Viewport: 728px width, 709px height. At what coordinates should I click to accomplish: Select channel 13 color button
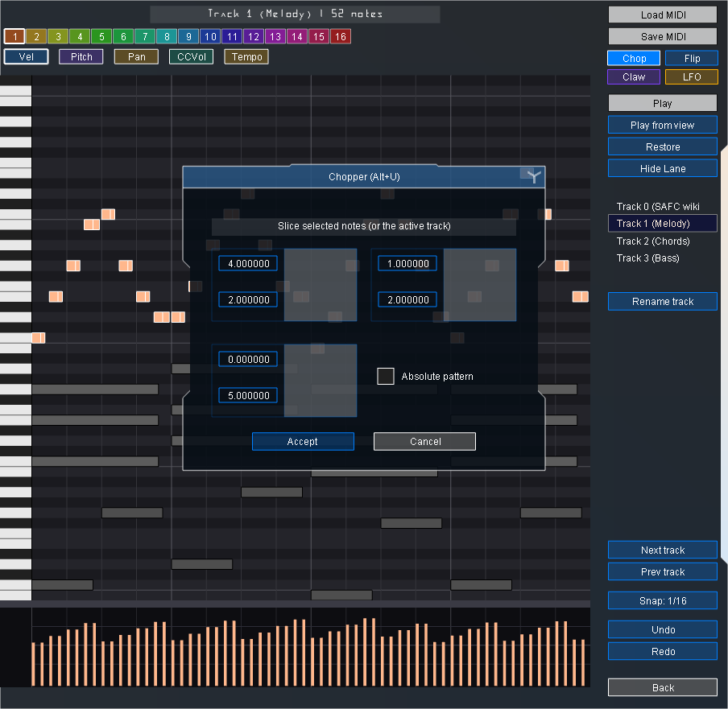coord(275,36)
